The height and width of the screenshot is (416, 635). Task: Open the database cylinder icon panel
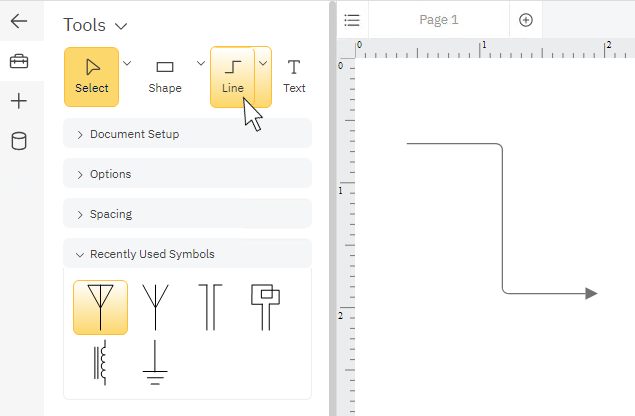[x=19, y=141]
